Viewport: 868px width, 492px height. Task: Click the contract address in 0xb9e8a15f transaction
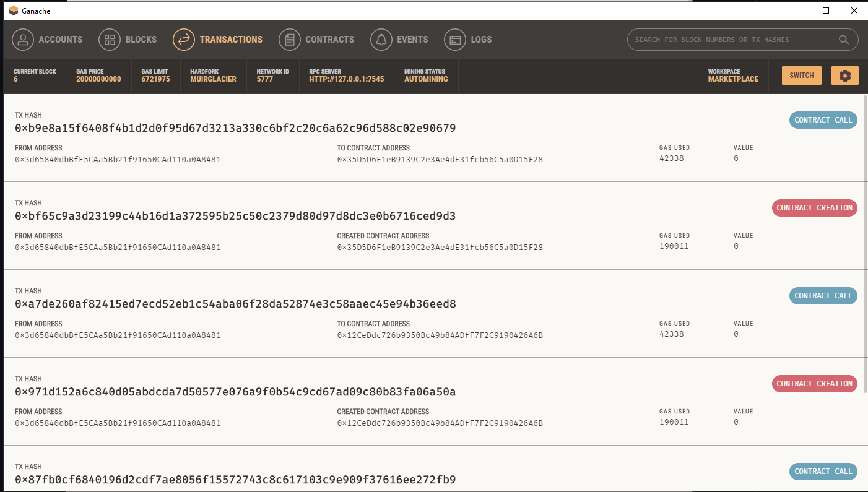[440, 160]
